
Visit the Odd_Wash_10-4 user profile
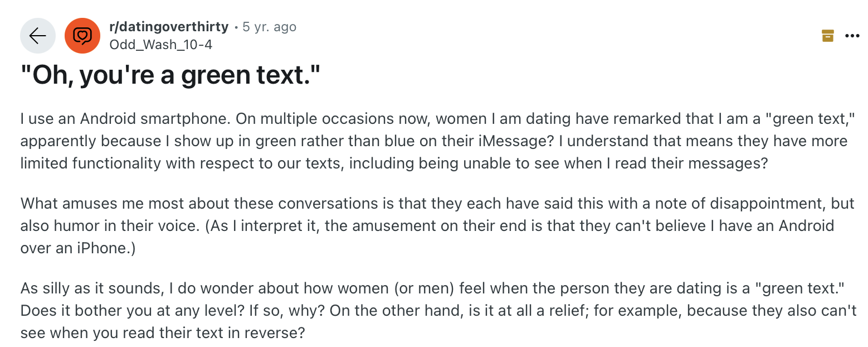(x=160, y=45)
